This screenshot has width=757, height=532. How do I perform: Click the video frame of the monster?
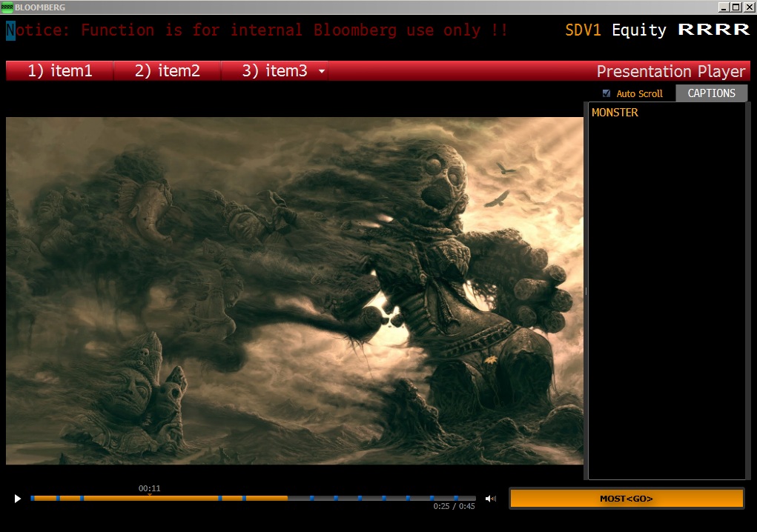[x=294, y=290]
